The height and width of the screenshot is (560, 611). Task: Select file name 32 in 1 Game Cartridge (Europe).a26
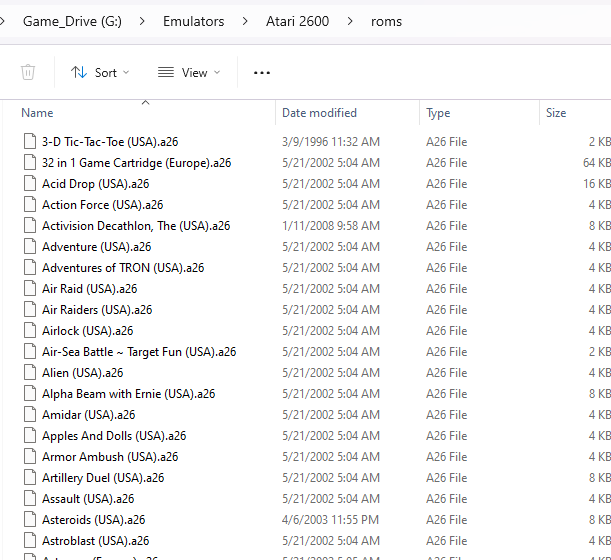coord(136,163)
